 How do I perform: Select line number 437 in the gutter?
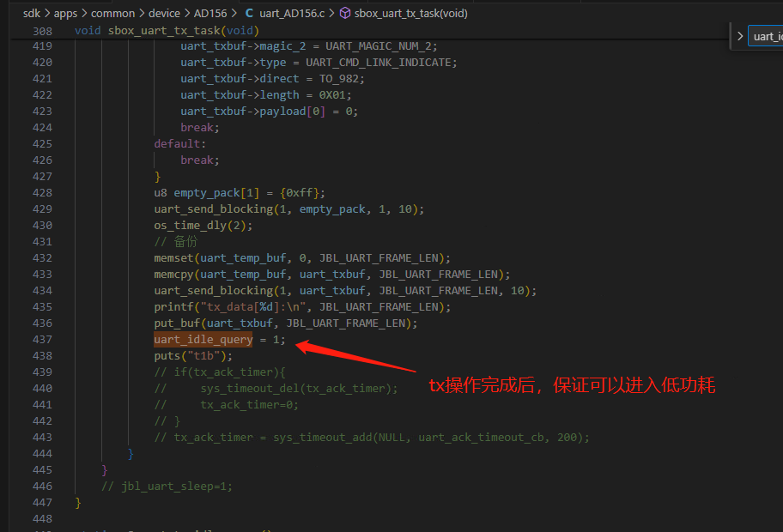42,339
